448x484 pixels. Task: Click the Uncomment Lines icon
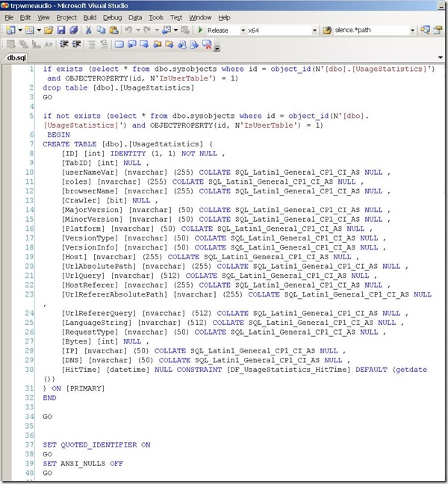click(x=104, y=45)
